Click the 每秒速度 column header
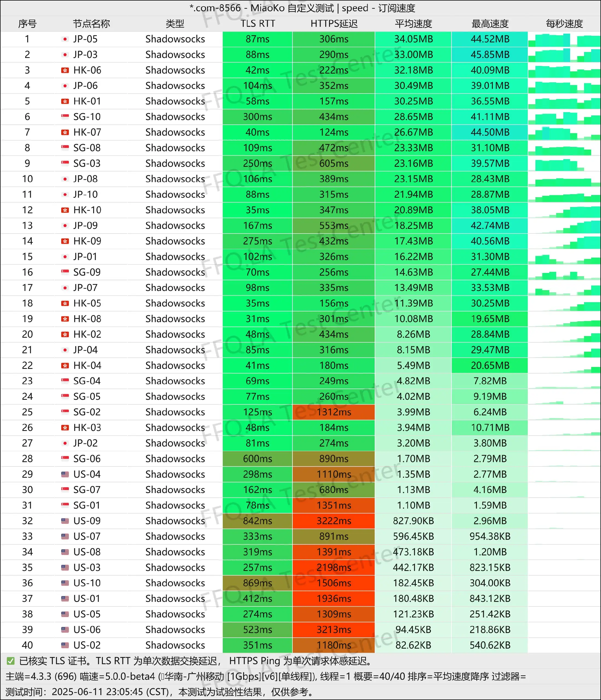 tap(565, 24)
